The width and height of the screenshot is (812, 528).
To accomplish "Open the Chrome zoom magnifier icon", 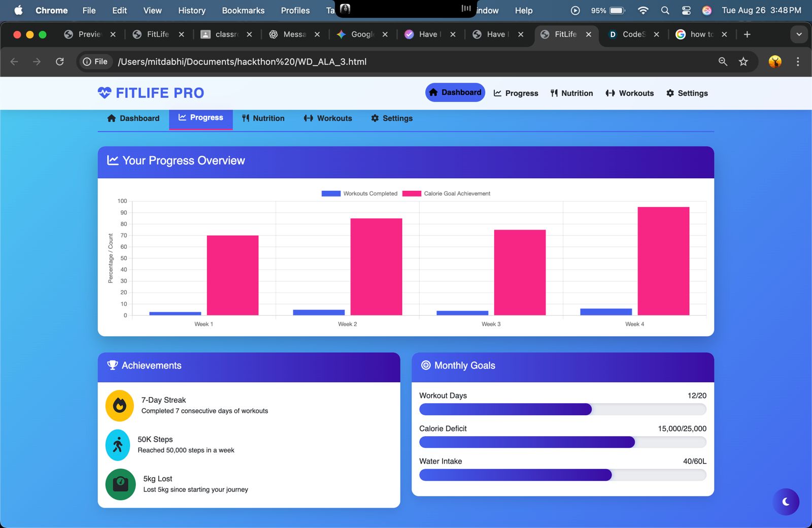I will pyautogui.click(x=723, y=61).
